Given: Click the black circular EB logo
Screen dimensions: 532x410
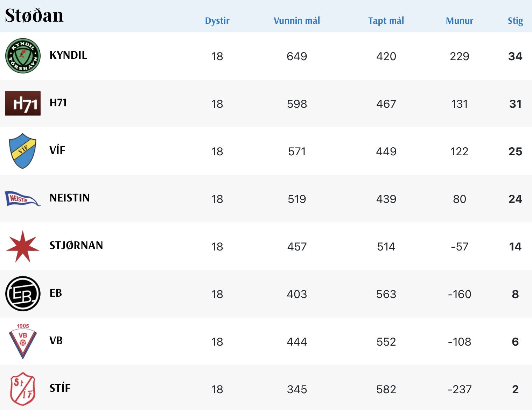Looking at the screenshot, I should (23, 294).
